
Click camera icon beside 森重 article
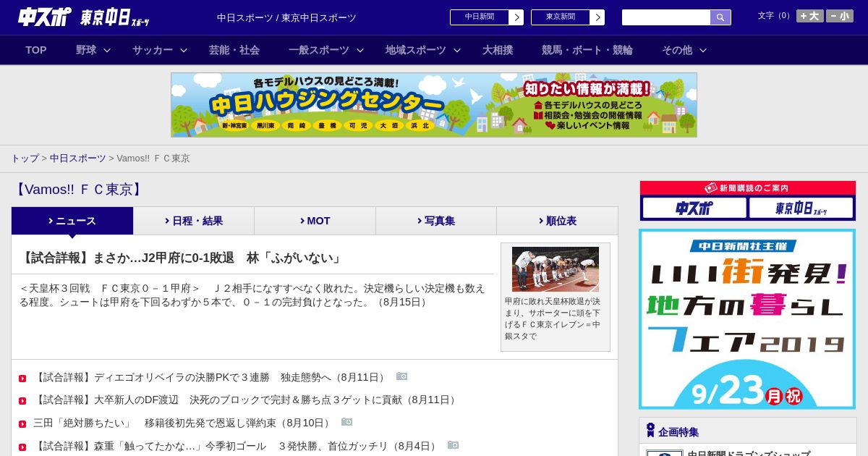coord(454,445)
